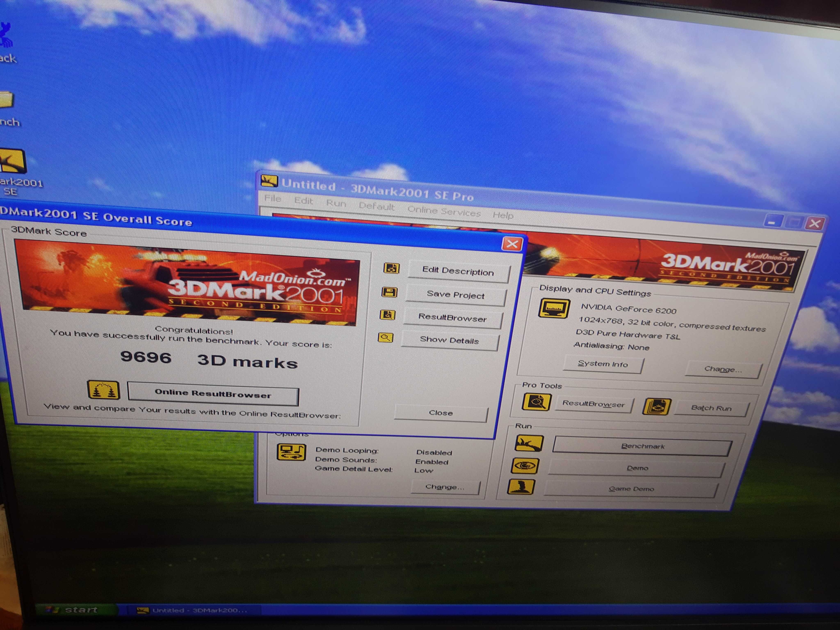Click the Demo Sounds Enabled value
The width and height of the screenshot is (840, 630).
[432, 462]
